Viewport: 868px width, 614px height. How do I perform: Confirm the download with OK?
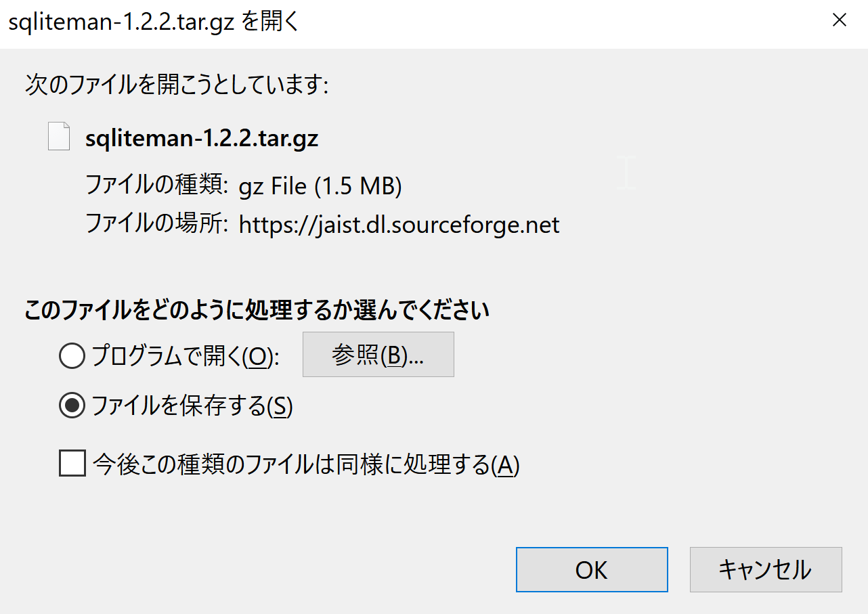coord(592,570)
